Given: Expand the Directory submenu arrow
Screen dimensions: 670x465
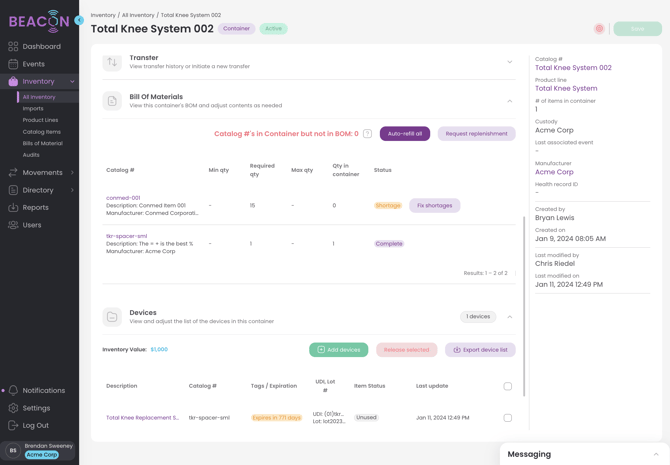Looking at the screenshot, I should click(72, 190).
